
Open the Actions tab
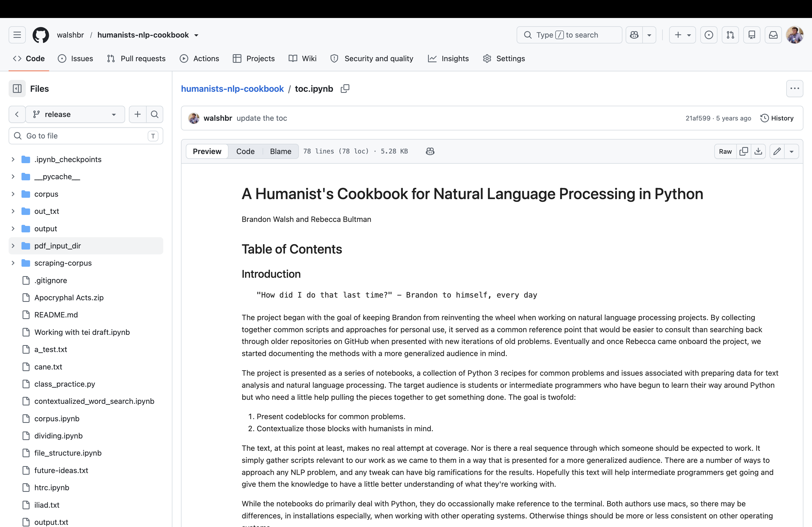click(199, 59)
